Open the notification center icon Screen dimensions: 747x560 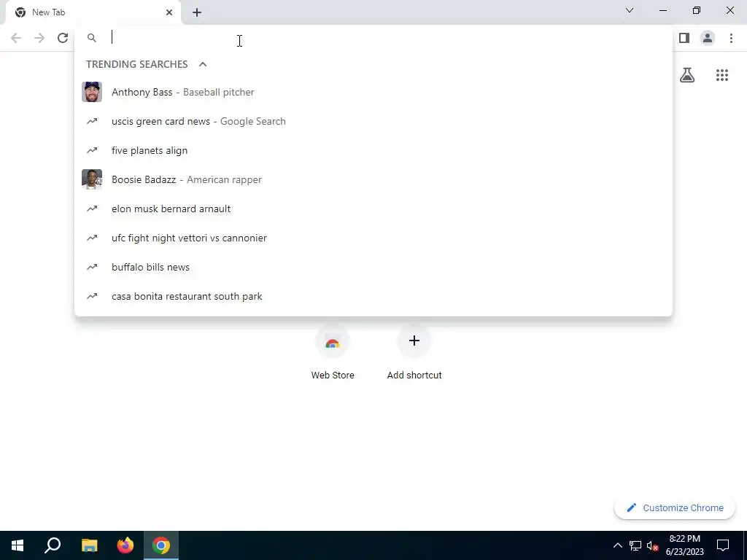pos(723,545)
